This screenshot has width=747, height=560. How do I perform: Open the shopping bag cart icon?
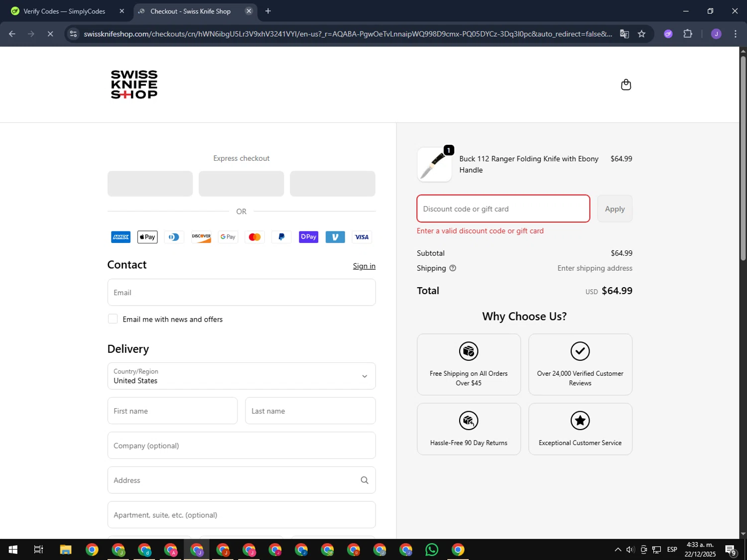626,85
